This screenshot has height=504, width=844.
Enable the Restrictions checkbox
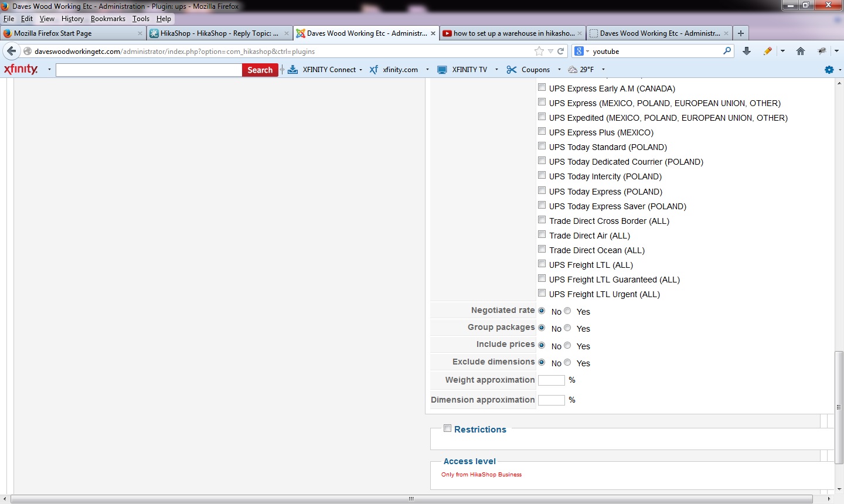(447, 428)
